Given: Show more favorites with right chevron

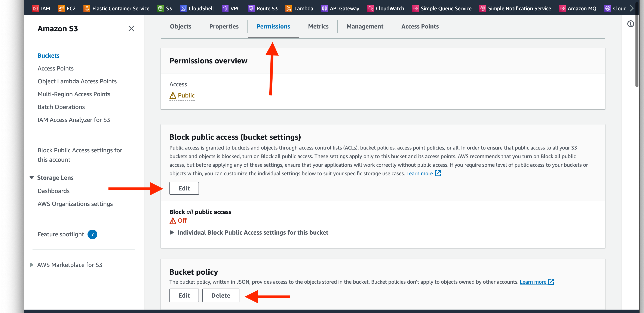Looking at the screenshot, I should 632,8.
